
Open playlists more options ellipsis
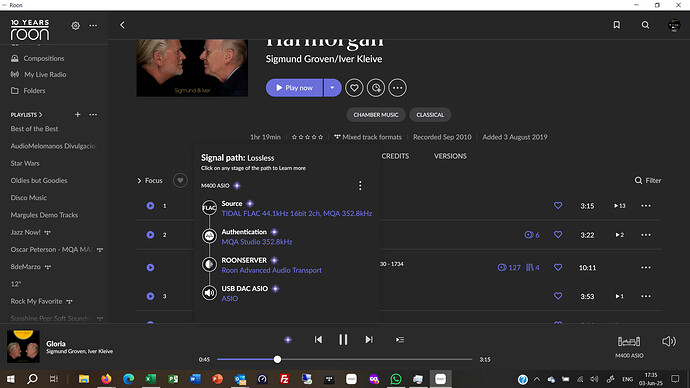(93, 114)
